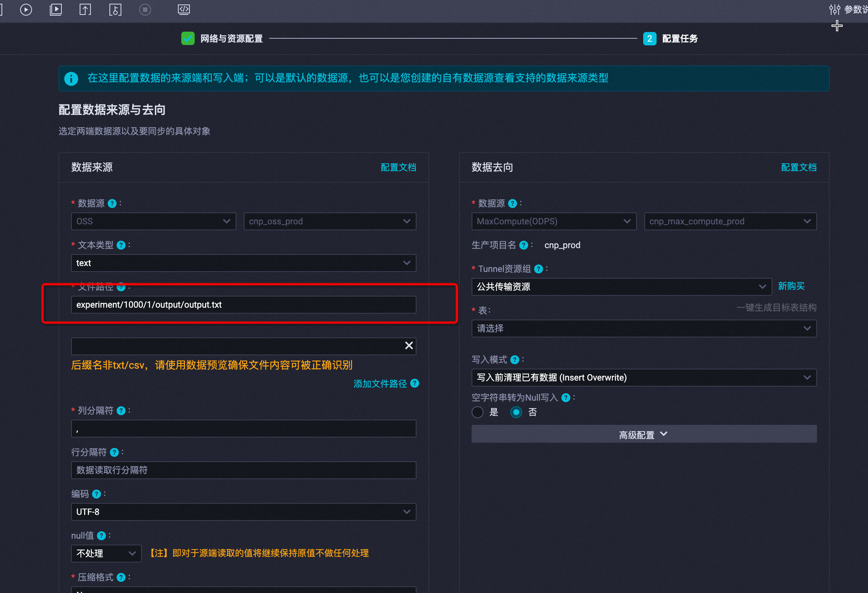Viewport: 868px width, 593px height.
Task: Go to 网络与资源配置 step
Action: click(231, 38)
